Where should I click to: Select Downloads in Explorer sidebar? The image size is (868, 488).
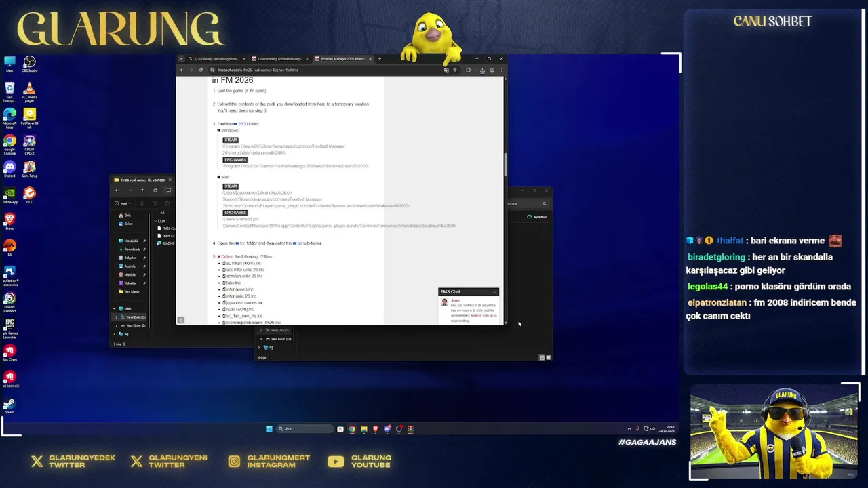click(x=131, y=249)
